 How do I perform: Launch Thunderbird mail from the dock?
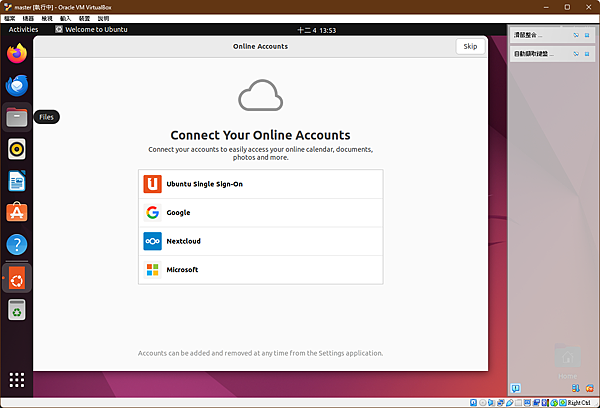pos(17,85)
